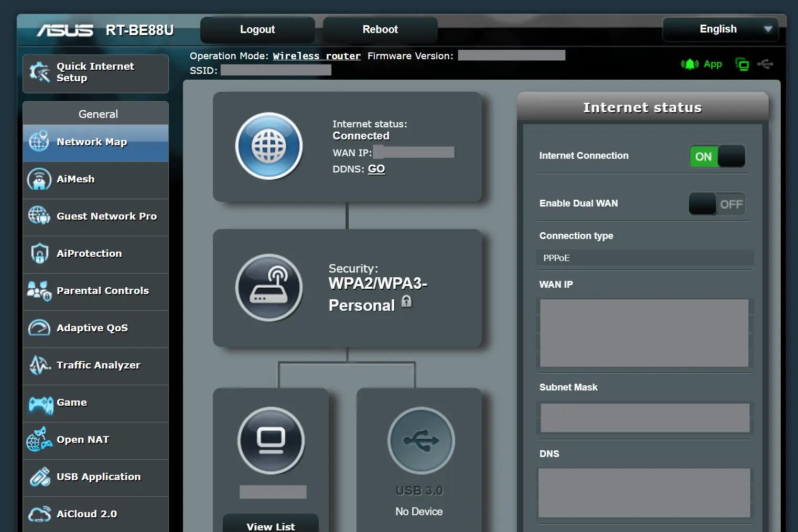Click the security padlock icon
This screenshot has height=532, width=798.
406,301
